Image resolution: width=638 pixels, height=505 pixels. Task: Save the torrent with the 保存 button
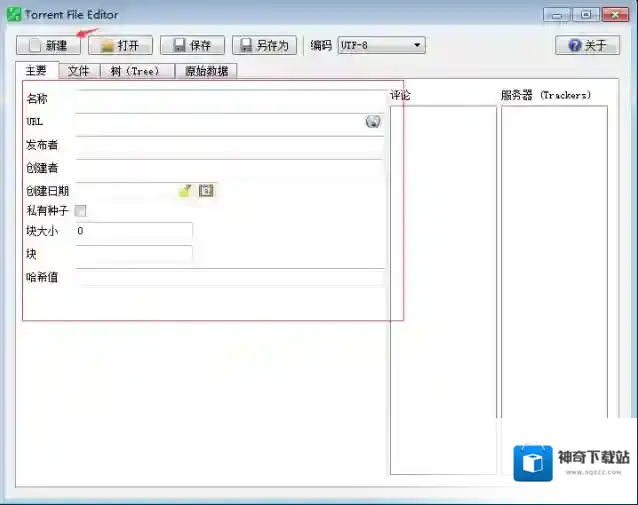pos(192,46)
